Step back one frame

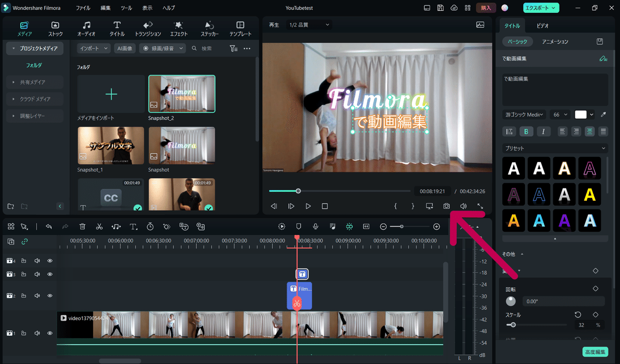click(x=274, y=206)
